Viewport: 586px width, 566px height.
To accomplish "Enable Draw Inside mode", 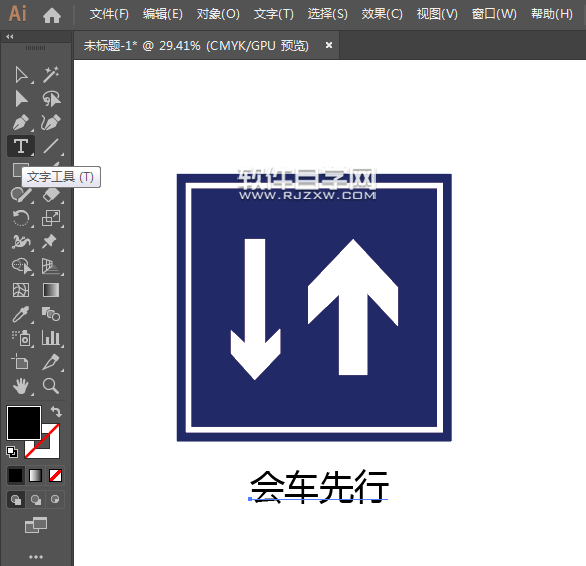I will 55,500.
